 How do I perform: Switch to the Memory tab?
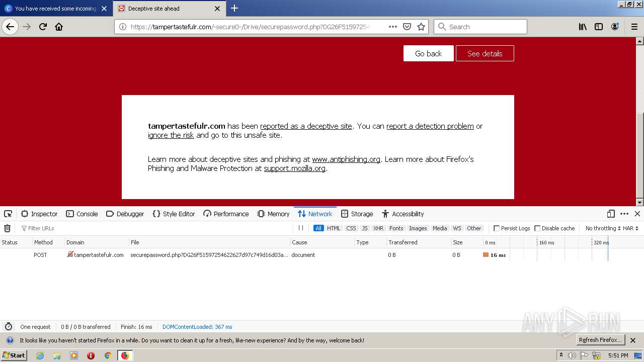[273, 214]
